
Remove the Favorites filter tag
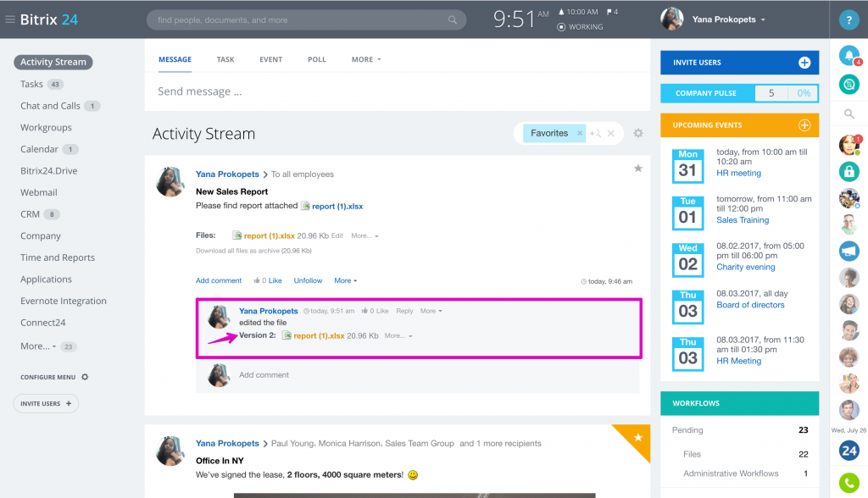(580, 133)
